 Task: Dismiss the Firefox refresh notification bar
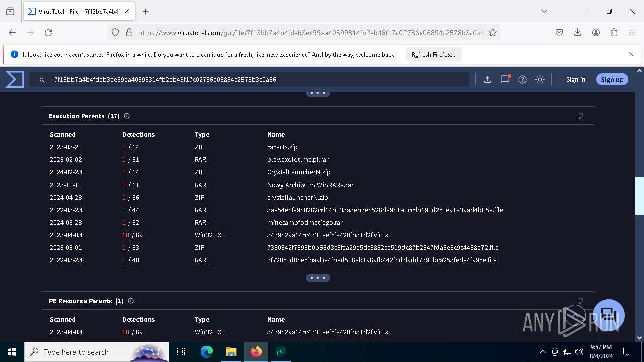tap(631, 54)
